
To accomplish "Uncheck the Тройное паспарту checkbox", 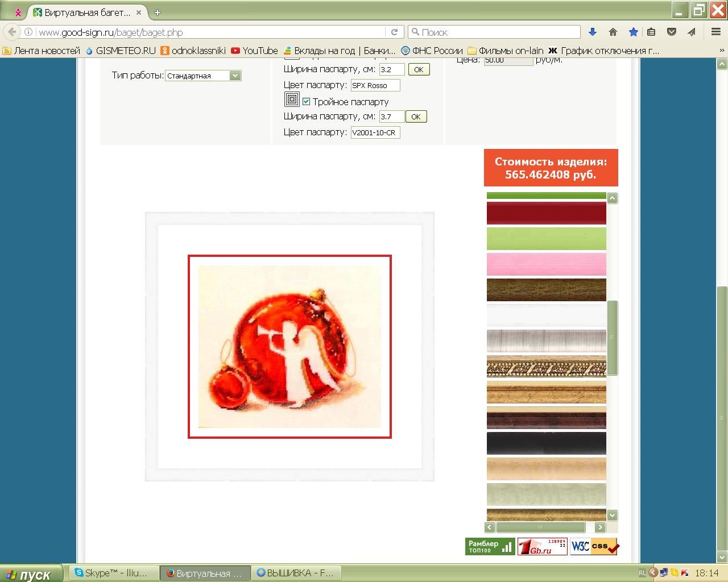I will click(306, 102).
